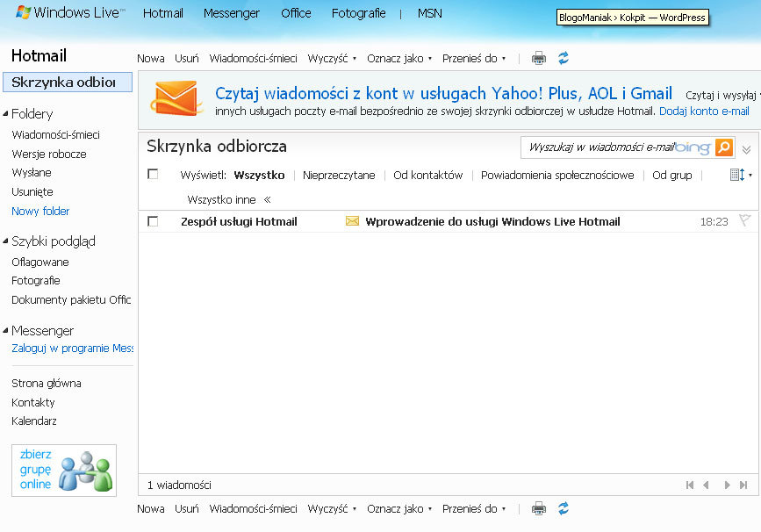761x532 pixels.
Task: Open 'Wysłane' folder
Action: pyautogui.click(x=32, y=173)
